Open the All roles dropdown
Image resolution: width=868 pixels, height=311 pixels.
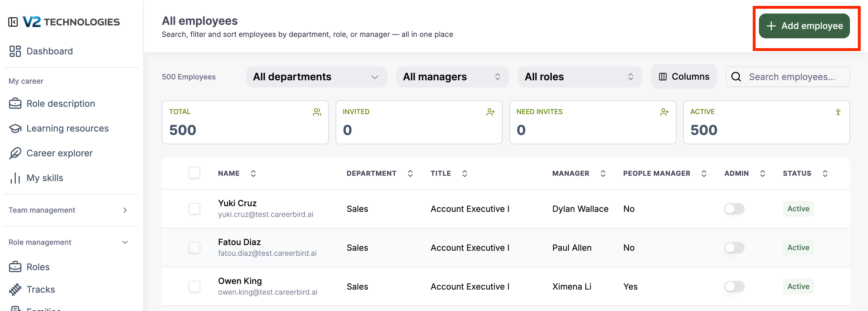580,77
